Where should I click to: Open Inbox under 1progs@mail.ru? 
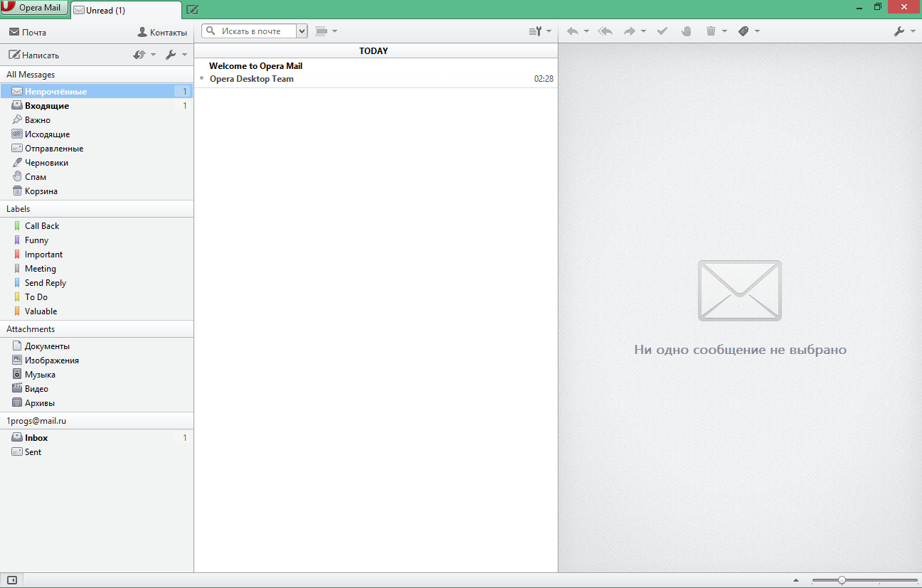coord(97,438)
